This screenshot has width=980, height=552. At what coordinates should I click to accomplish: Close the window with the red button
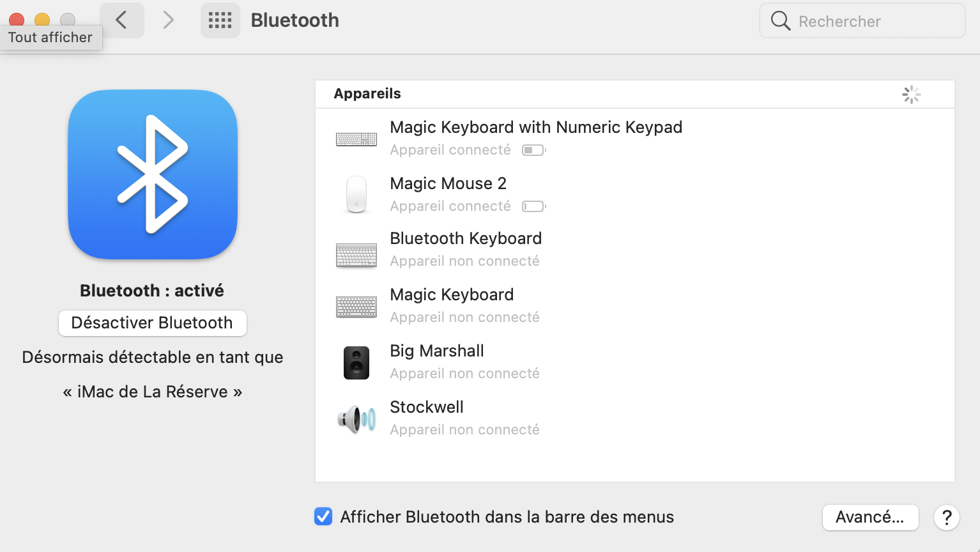click(x=17, y=19)
